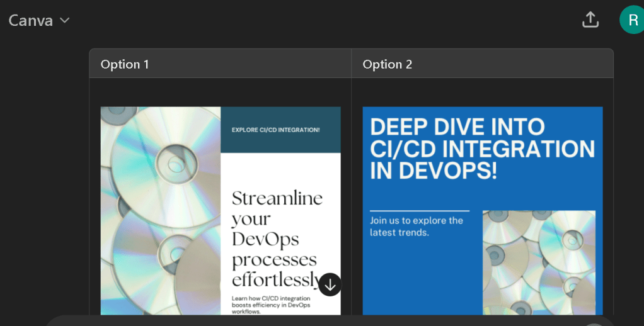Select the Option 1 column header
This screenshot has width=644, height=326.
[220, 64]
